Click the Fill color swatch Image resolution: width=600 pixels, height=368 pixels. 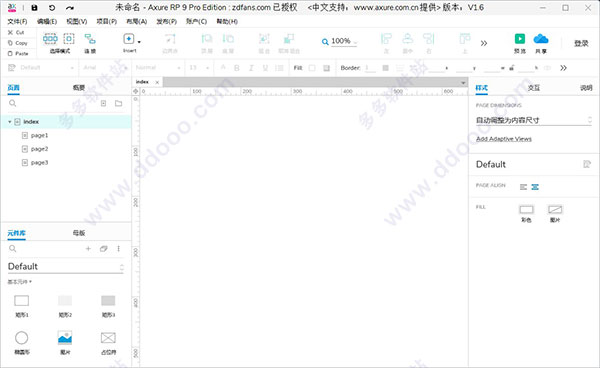point(312,68)
